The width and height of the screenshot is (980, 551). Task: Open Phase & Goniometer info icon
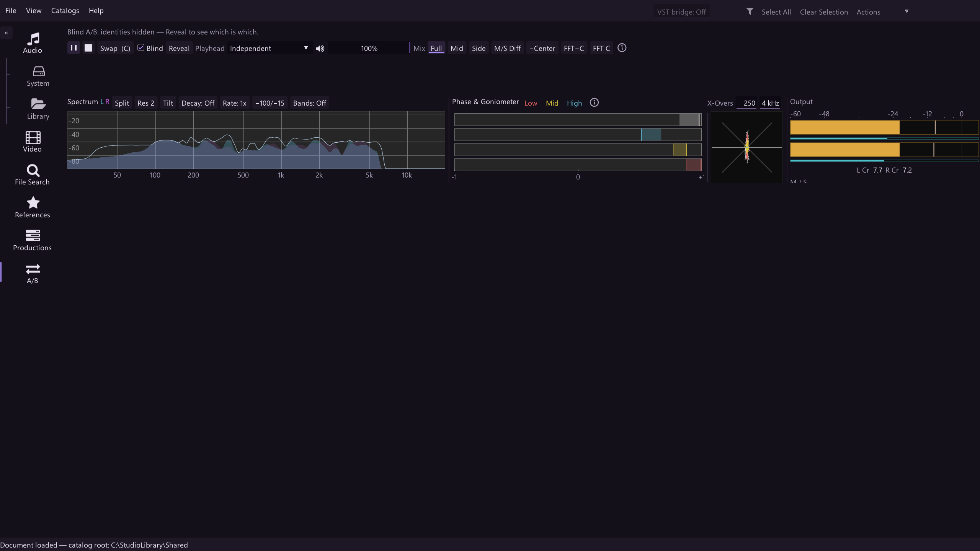594,103
